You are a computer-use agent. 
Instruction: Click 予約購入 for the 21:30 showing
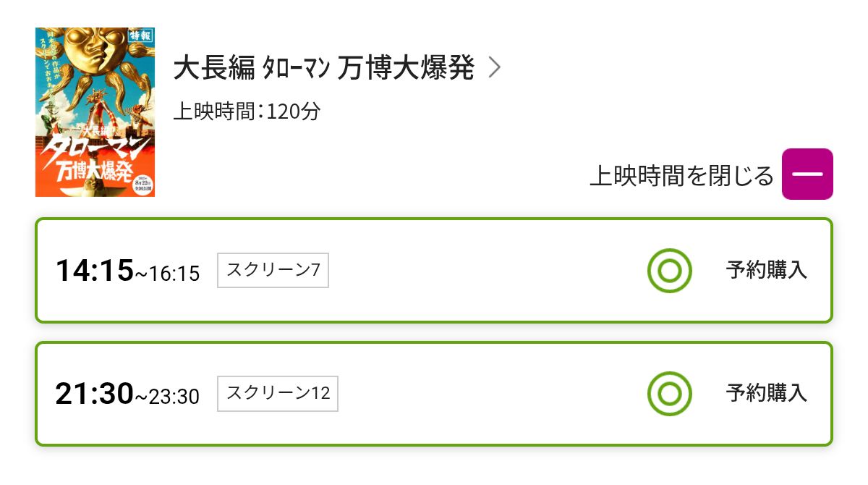coord(767,393)
